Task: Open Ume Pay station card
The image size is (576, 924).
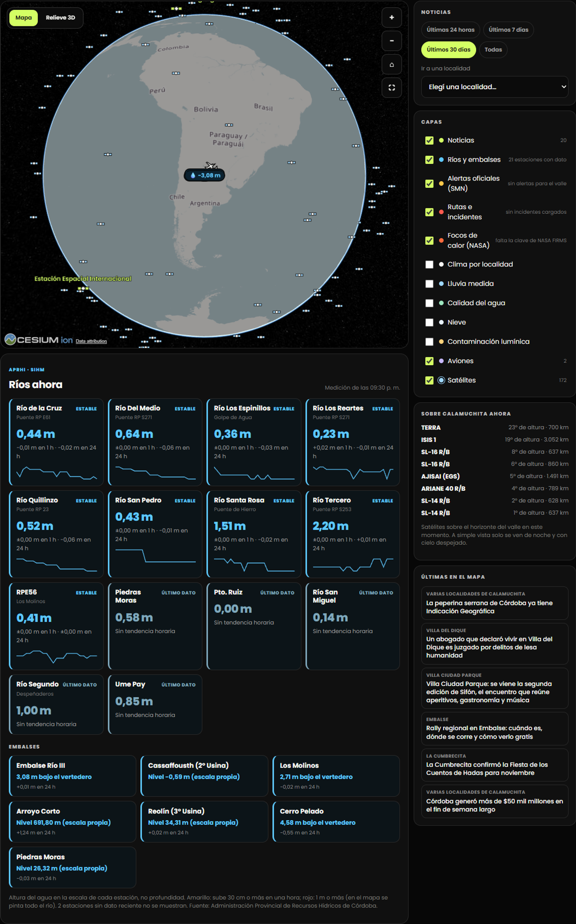Action: click(155, 705)
